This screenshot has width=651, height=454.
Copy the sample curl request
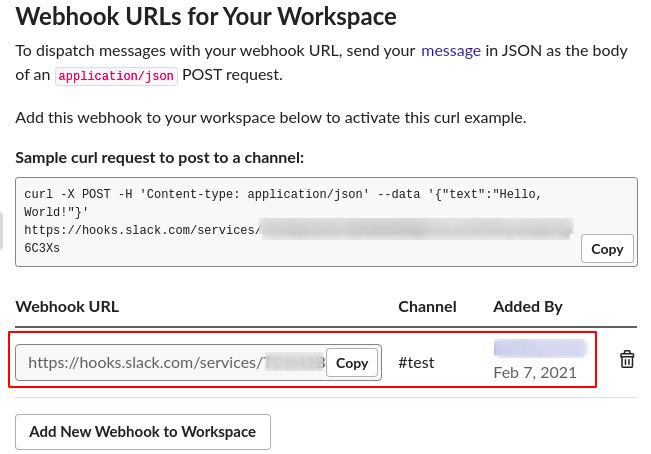(x=607, y=249)
